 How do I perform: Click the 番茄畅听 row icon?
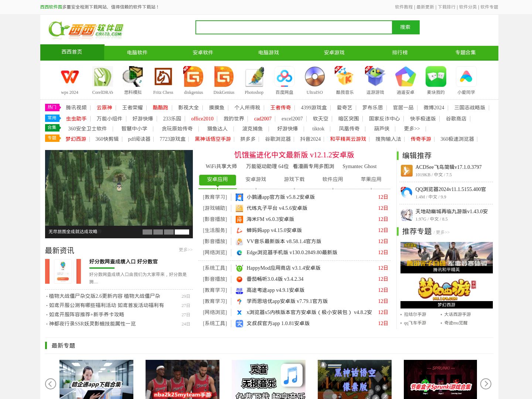pos(239,279)
